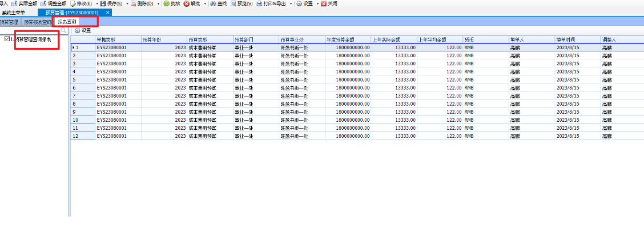Sort by the 预算部门 column header
This screenshot has height=240, width=644.
(x=256, y=40)
